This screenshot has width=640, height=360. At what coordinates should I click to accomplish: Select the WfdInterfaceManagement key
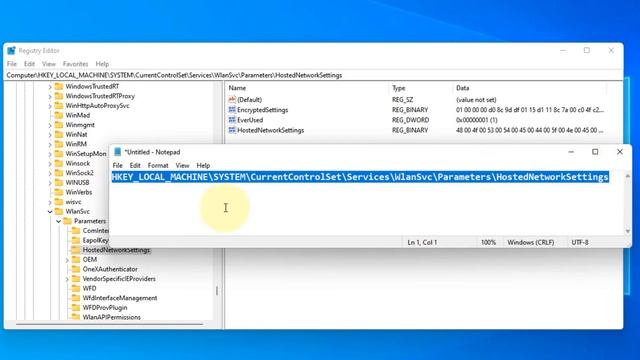pyautogui.click(x=120, y=298)
